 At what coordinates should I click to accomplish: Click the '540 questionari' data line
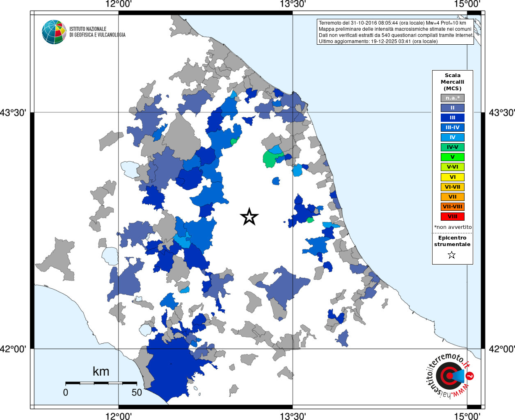pos(396,35)
